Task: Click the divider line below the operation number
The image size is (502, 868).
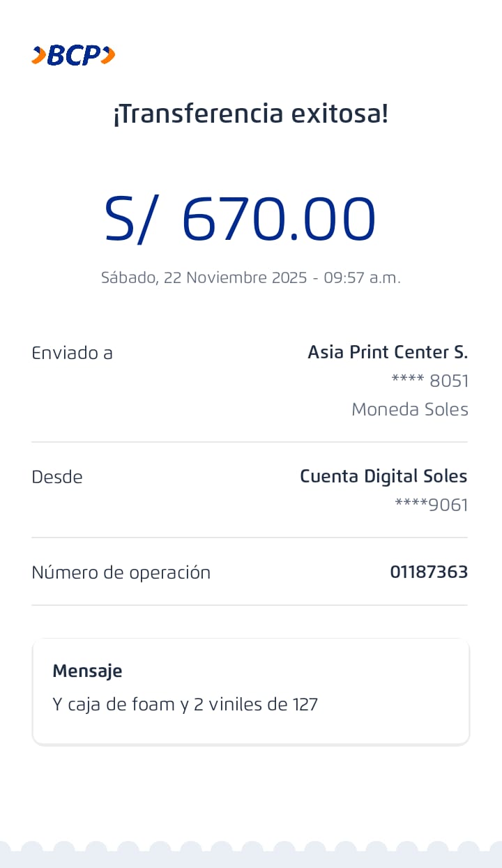Action: tap(250, 605)
